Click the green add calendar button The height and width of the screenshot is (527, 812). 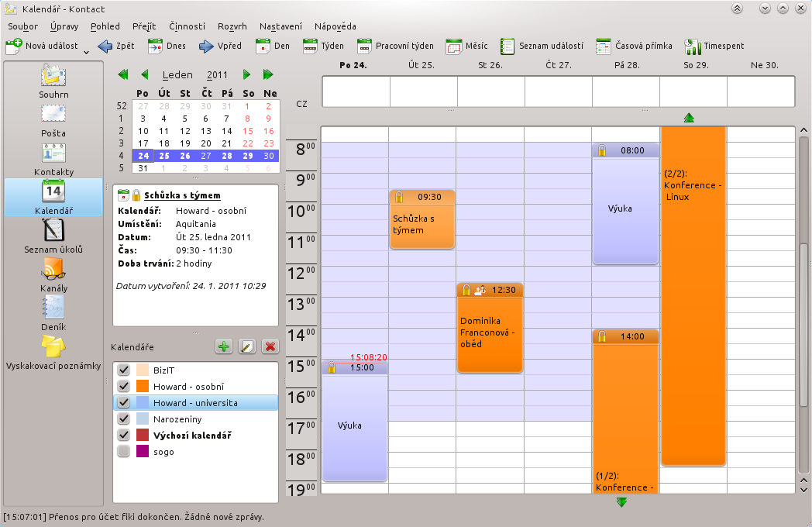(x=224, y=346)
